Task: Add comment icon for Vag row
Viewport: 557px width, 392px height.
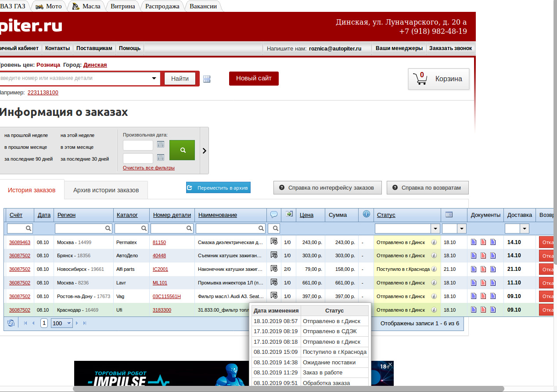Action: [274, 296]
